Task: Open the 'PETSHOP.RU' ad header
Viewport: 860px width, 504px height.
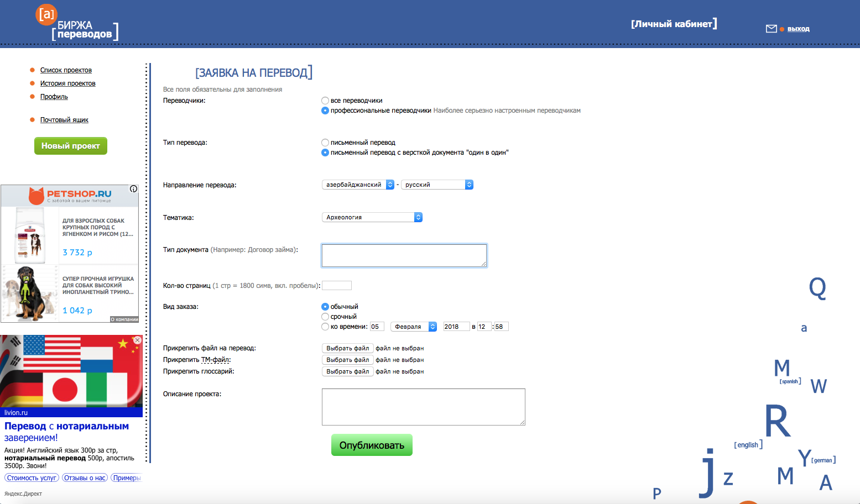Action: [x=79, y=194]
